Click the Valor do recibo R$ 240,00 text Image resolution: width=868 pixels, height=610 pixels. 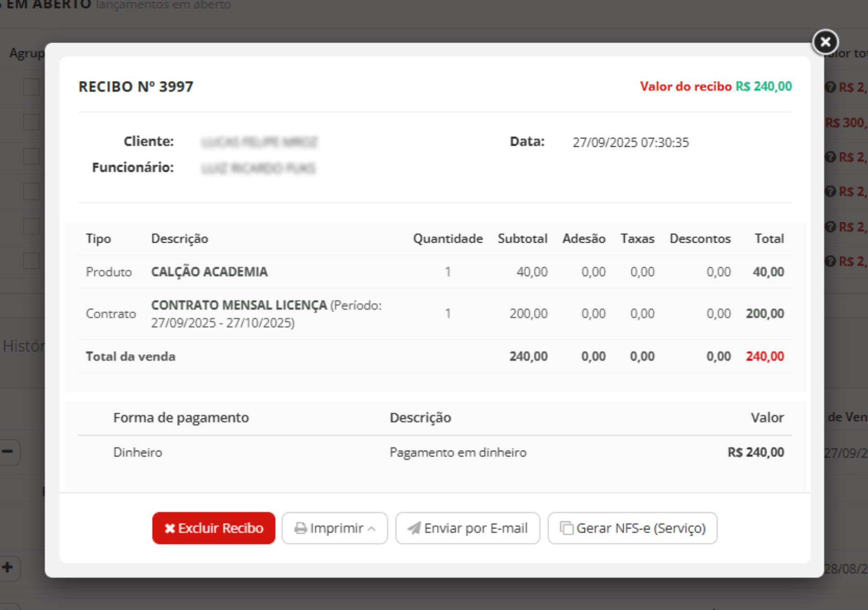coord(716,86)
